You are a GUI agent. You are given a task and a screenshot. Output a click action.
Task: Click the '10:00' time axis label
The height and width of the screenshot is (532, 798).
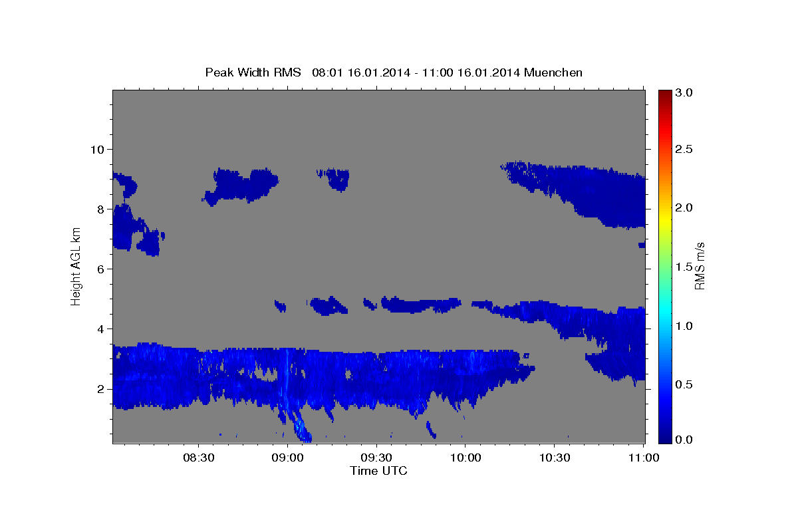coord(465,458)
